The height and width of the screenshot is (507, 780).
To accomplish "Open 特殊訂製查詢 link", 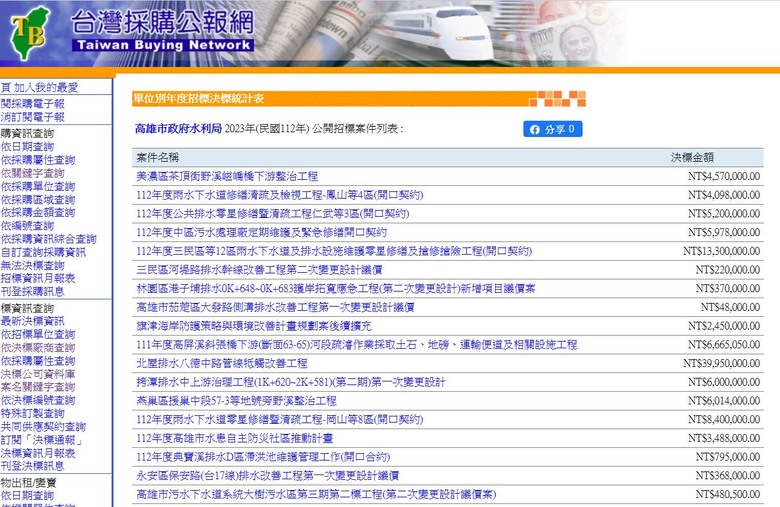I will click(x=33, y=413).
